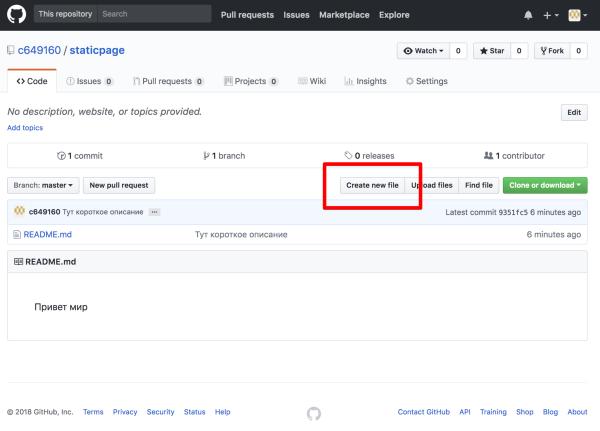View the 1 commit history
Screen dimensions: 600x431
coord(80,156)
